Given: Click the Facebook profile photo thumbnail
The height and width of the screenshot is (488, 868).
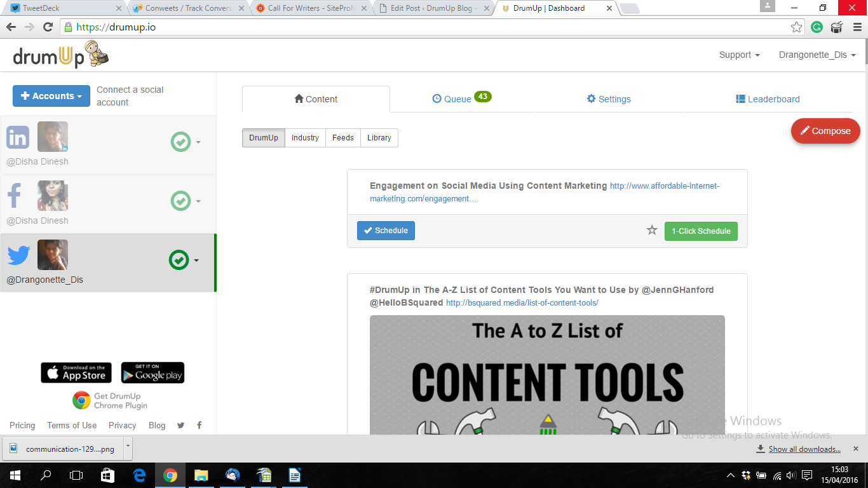Looking at the screenshot, I should pyautogui.click(x=53, y=196).
